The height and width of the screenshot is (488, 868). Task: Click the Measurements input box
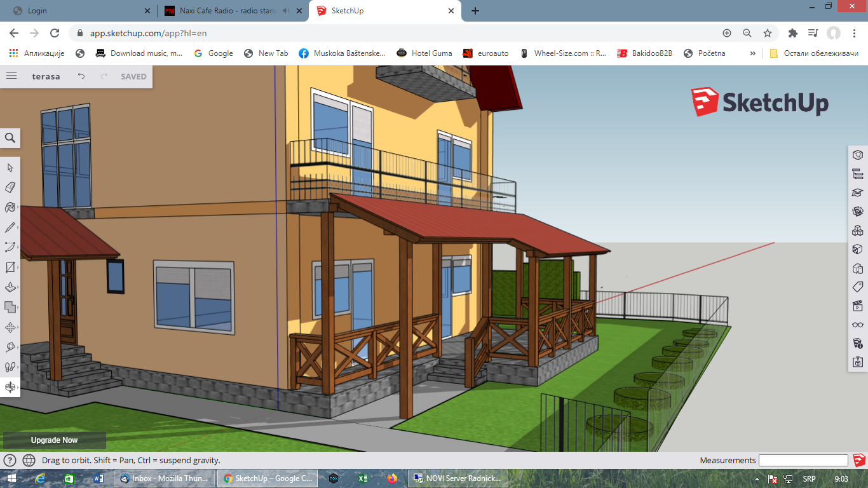pos(803,461)
